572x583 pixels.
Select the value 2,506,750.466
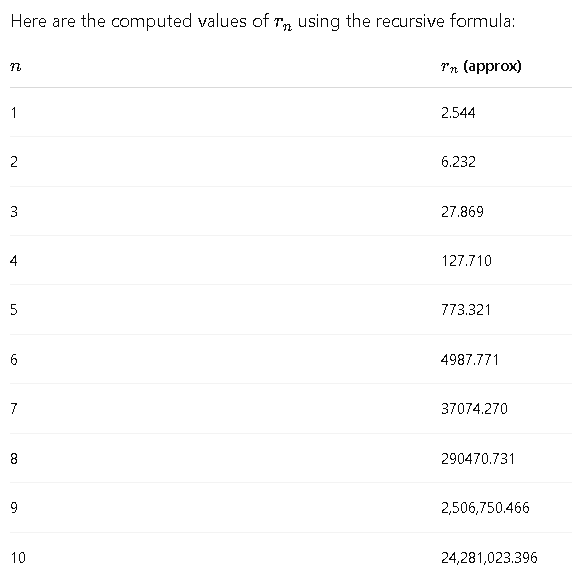tap(485, 508)
